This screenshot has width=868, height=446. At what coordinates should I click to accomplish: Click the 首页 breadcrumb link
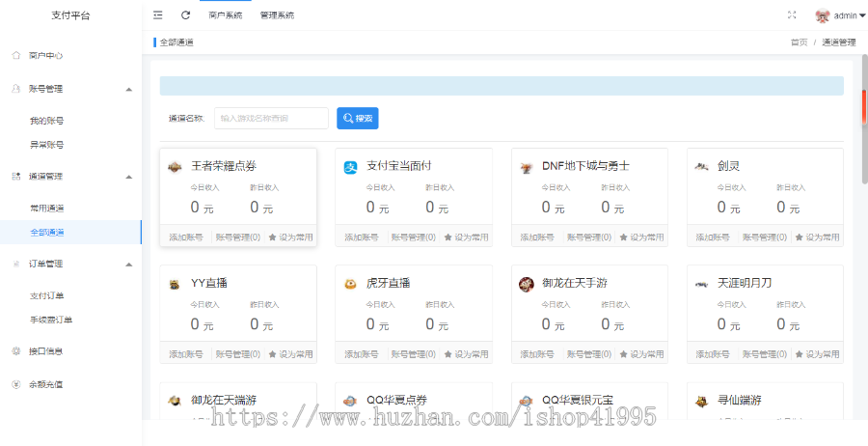(799, 42)
